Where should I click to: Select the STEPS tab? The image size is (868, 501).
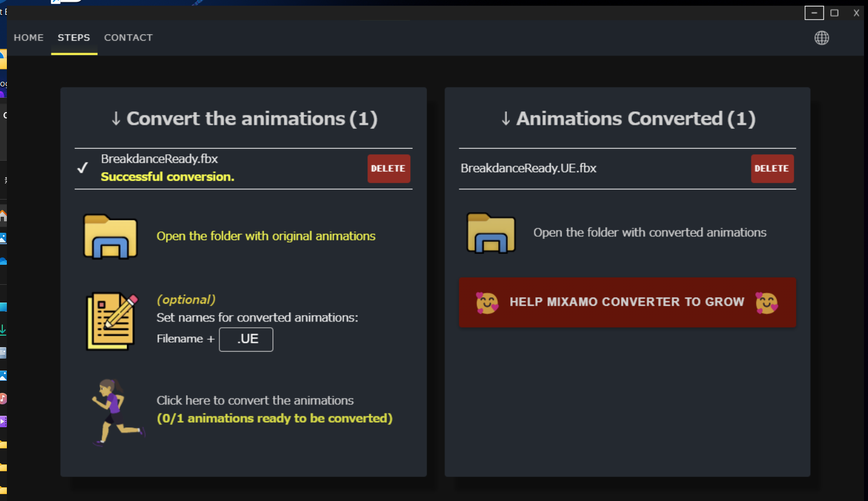click(74, 38)
